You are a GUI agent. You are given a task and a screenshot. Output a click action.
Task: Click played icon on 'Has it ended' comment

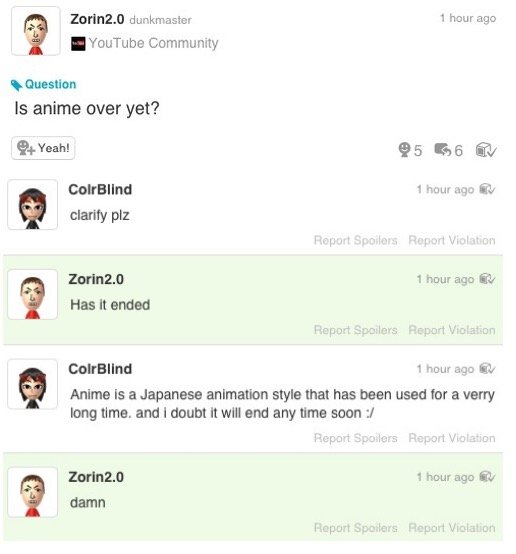click(x=487, y=279)
